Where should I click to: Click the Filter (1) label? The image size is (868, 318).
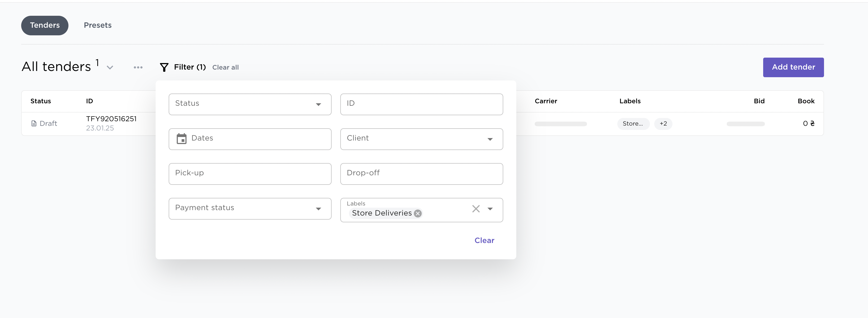pos(190,67)
